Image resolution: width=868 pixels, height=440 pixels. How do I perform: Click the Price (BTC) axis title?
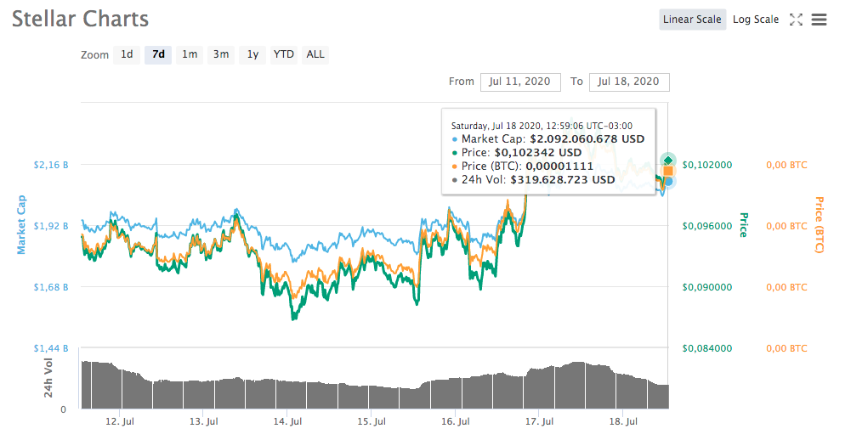click(x=820, y=225)
